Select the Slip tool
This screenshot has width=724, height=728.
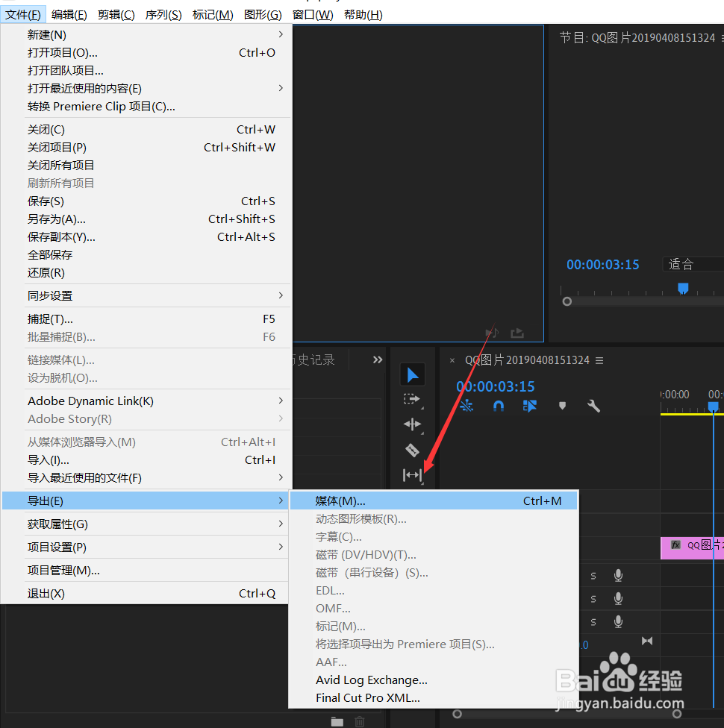pyautogui.click(x=412, y=475)
